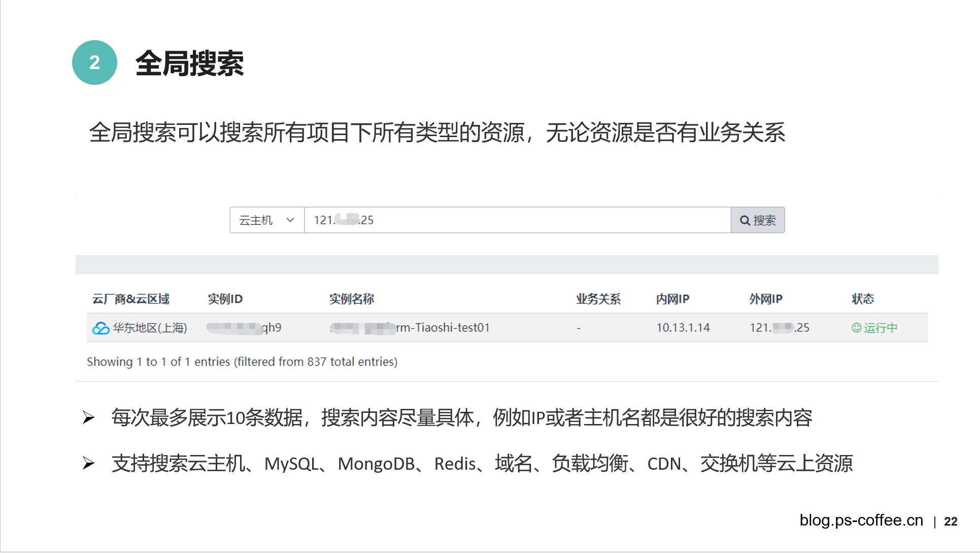Click the cloud provider icon in result row
This screenshot has width=980, height=553.
point(100,328)
